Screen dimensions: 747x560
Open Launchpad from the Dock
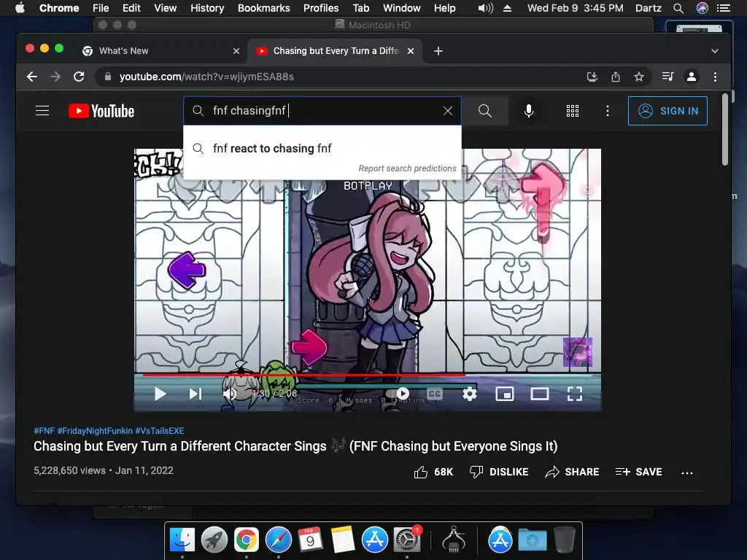pyautogui.click(x=214, y=540)
